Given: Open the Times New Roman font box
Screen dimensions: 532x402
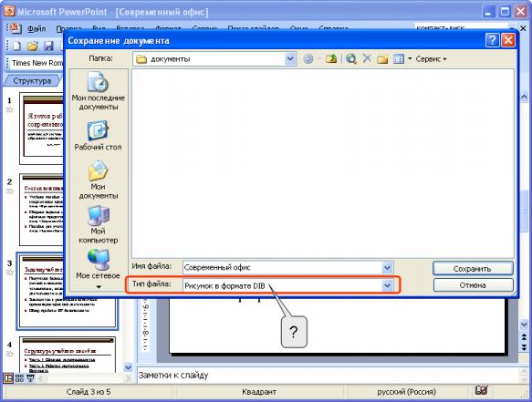Looking at the screenshot, I should click(x=37, y=63).
